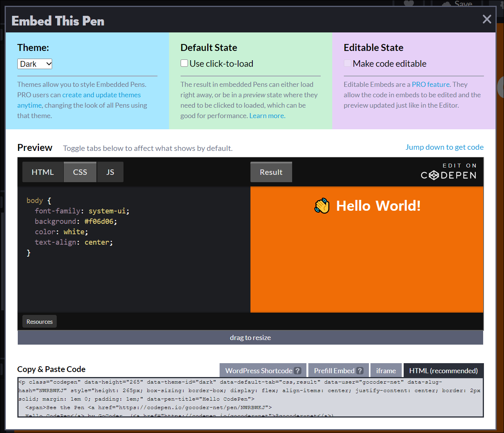Viewport: 504px width, 433px height.
Task: Jump down to get code link
Action: [x=444, y=147]
